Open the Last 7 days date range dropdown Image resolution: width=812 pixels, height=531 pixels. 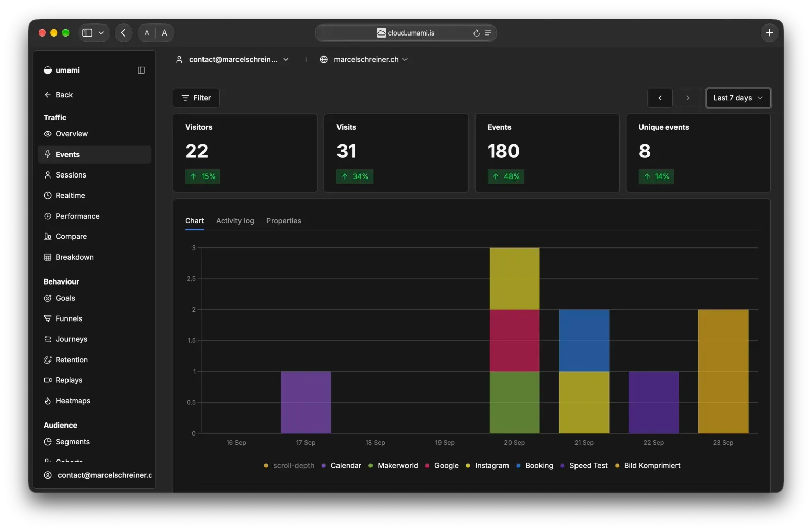click(x=738, y=98)
